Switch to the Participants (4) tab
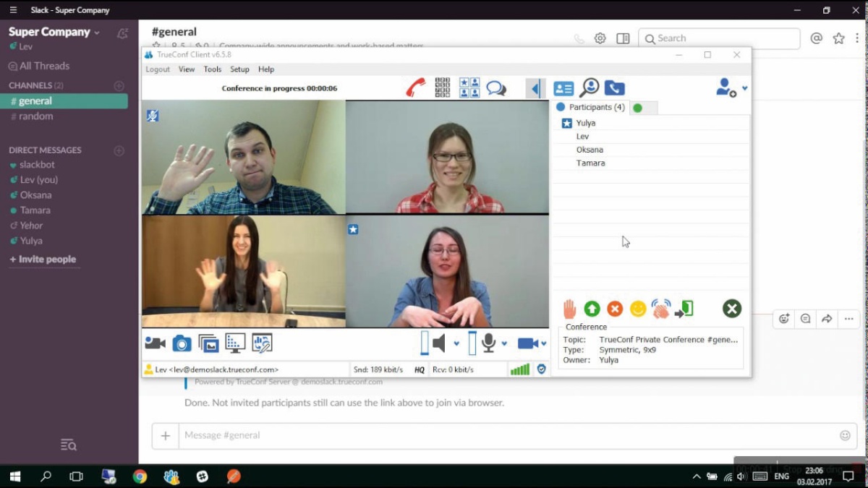This screenshot has height=488, width=868. [590, 107]
